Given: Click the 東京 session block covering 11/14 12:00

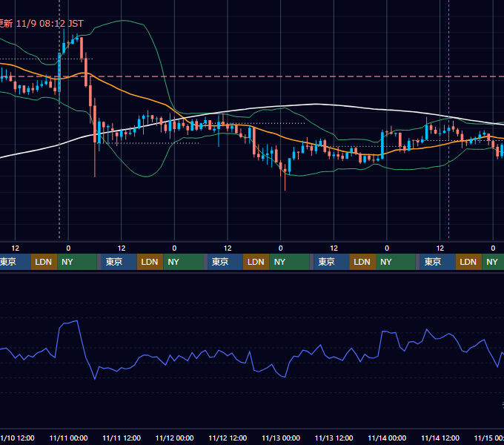Looking at the screenshot, I should (437, 262).
